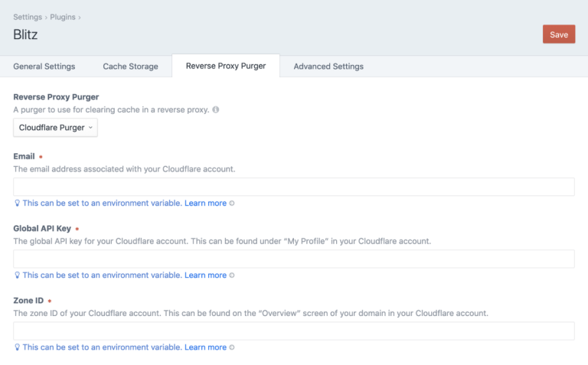Viewport: 588px width, 365px height.
Task: Click the external link icon below Email
Action: click(232, 204)
